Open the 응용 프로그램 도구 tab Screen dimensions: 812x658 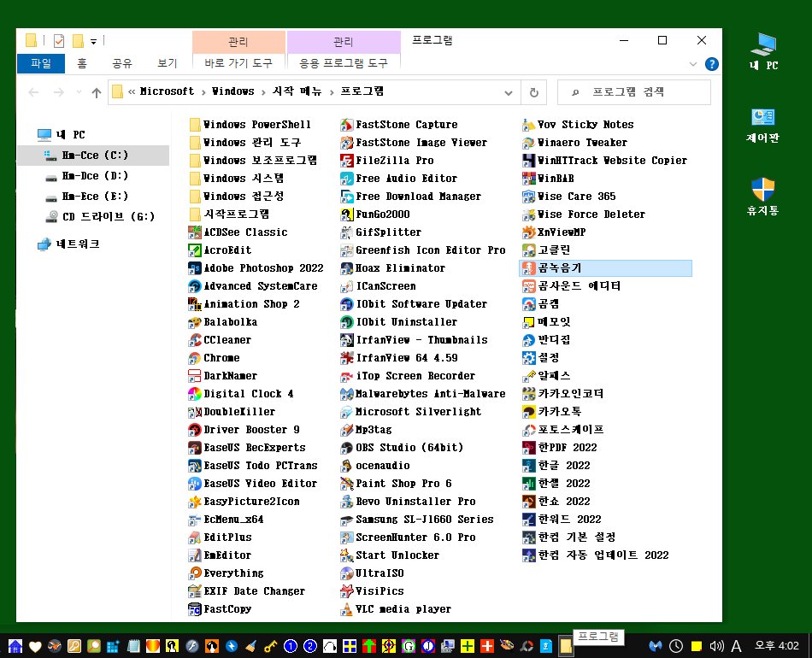[x=344, y=64]
